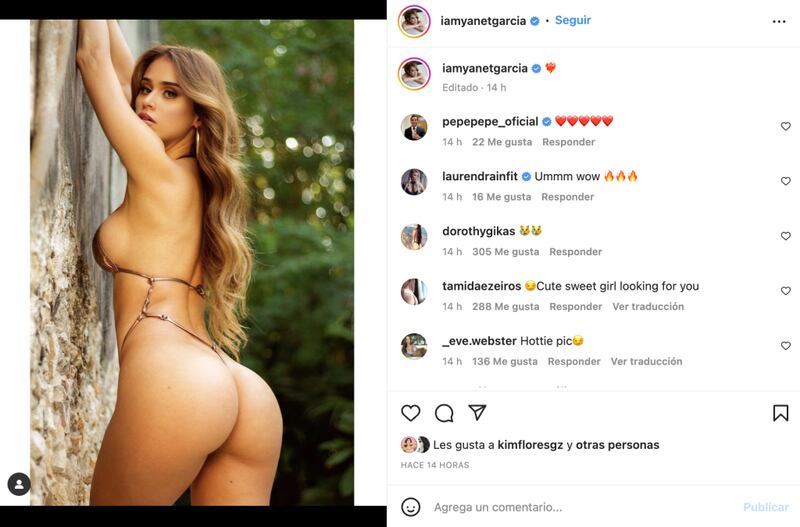Like dorothygikas's comment heart
The height and width of the screenshot is (527, 800).
click(x=786, y=236)
